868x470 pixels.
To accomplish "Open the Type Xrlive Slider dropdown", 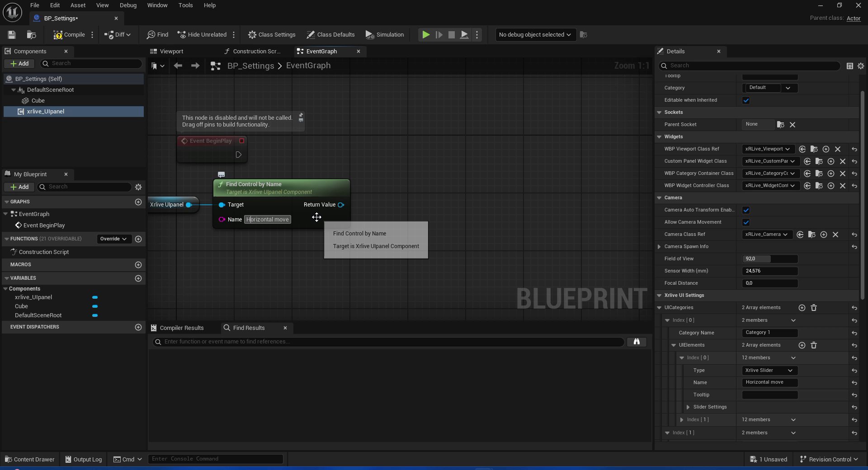I will click(770, 371).
